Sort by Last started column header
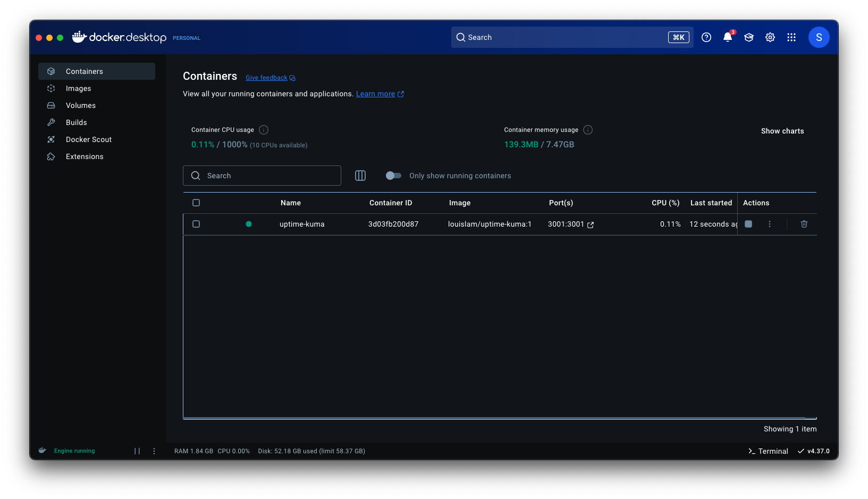868x499 pixels. [711, 203]
